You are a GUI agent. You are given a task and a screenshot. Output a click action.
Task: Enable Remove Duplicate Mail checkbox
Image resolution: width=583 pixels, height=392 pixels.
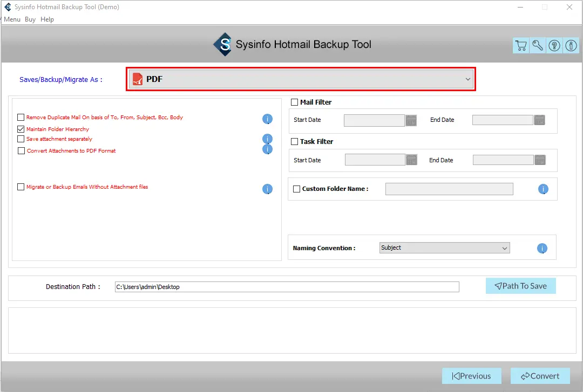pos(21,118)
